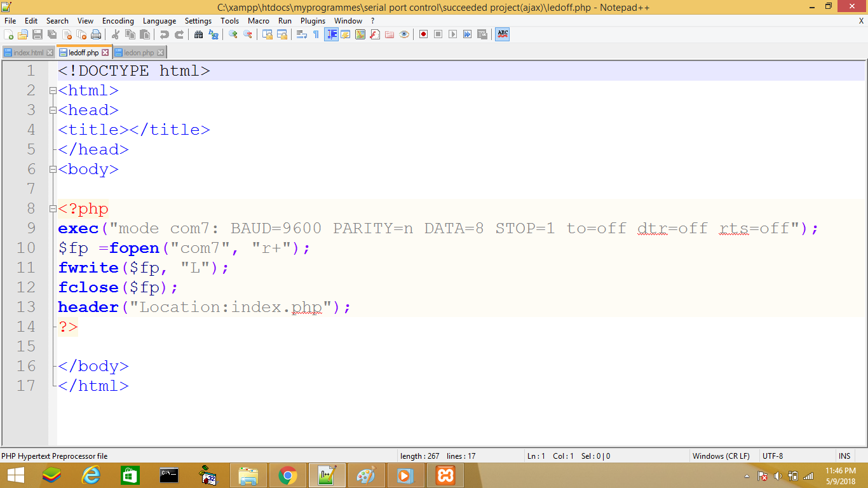The height and width of the screenshot is (488, 868).
Task: Open the File menu
Action: 10,20
